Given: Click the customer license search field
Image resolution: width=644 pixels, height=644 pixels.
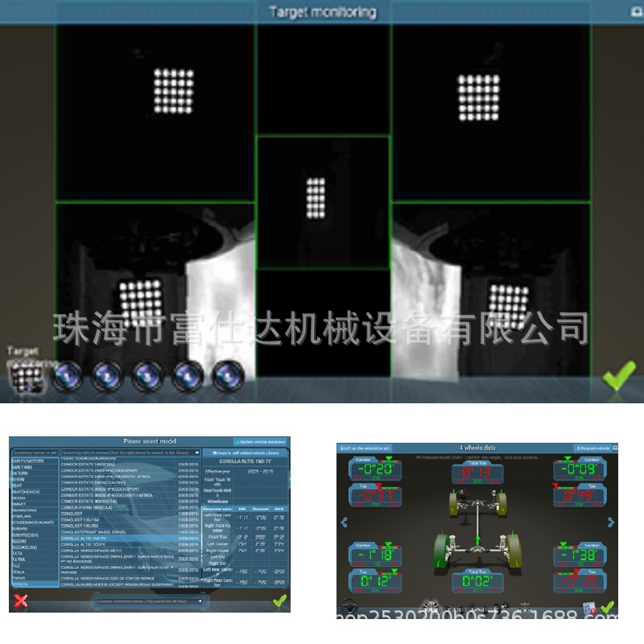Looking at the screenshot, I should pos(149,601).
